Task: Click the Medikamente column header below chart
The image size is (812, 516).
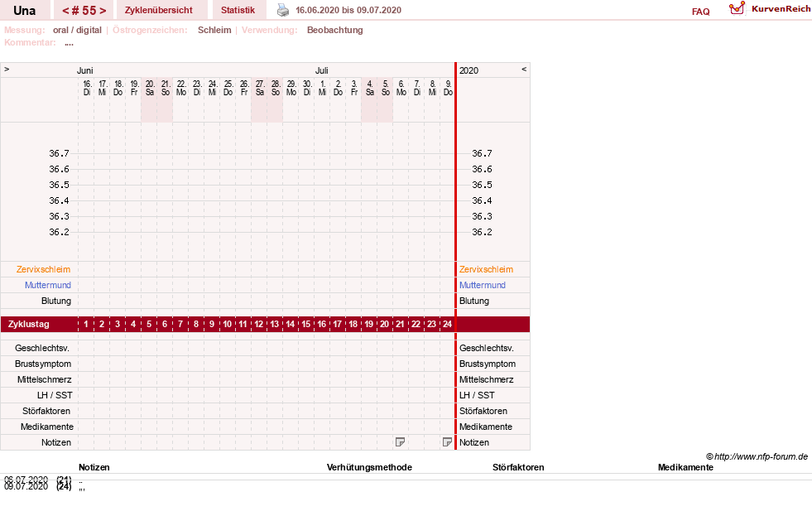Action: [685, 467]
